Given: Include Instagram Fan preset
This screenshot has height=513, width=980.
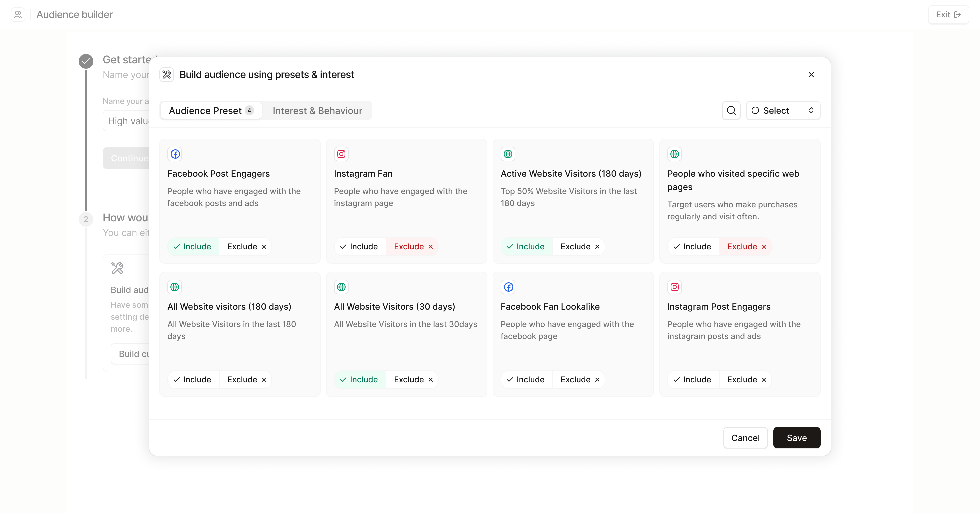Looking at the screenshot, I should 360,247.
